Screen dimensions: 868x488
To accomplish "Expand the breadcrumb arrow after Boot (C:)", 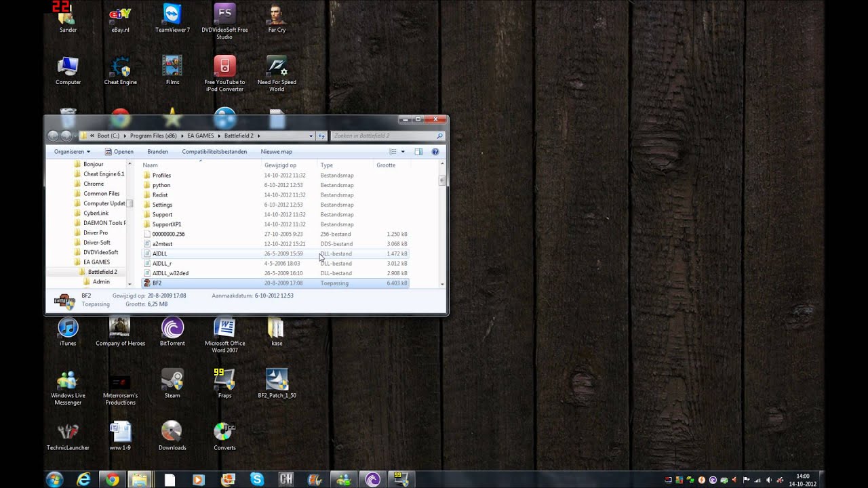I will [124, 136].
